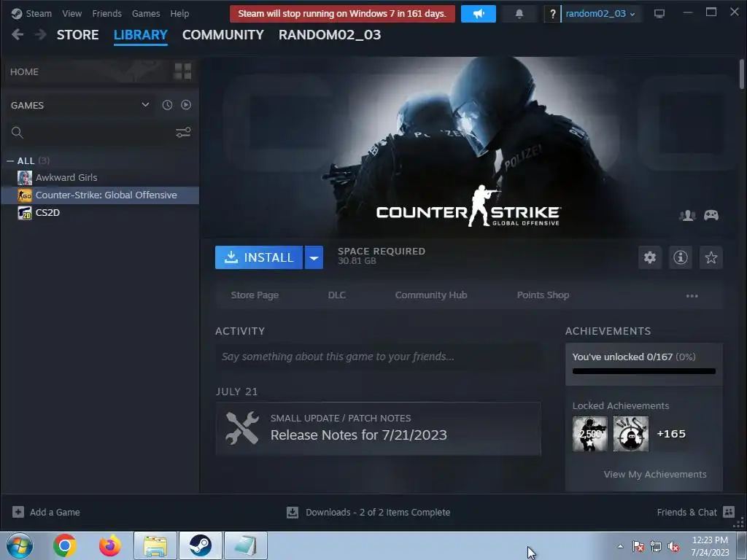
Task: Sort library by recent activity clock icon
Action: click(167, 105)
